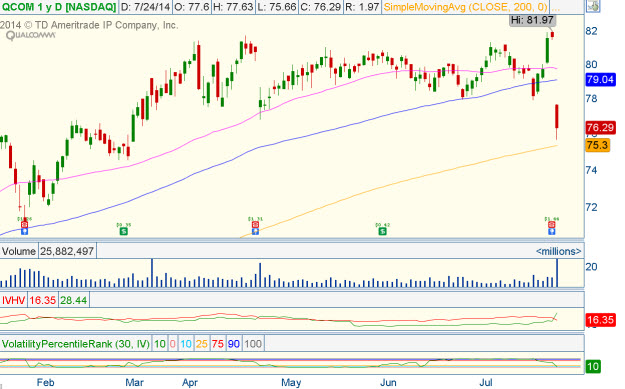Click the 80 price axis label
The width and height of the screenshot is (625, 389).
pyautogui.click(x=592, y=64)
